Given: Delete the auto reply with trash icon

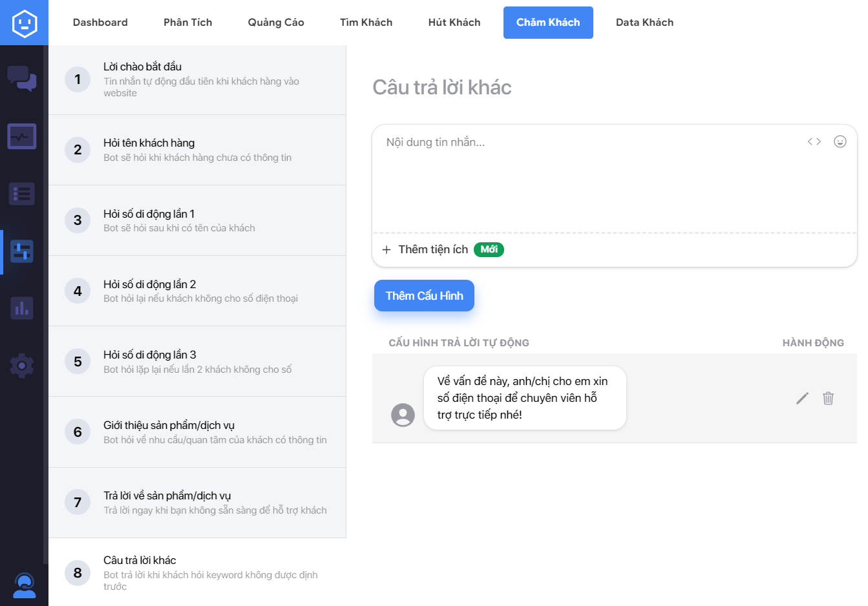Looking at the screenshot, I should [828, 398].
